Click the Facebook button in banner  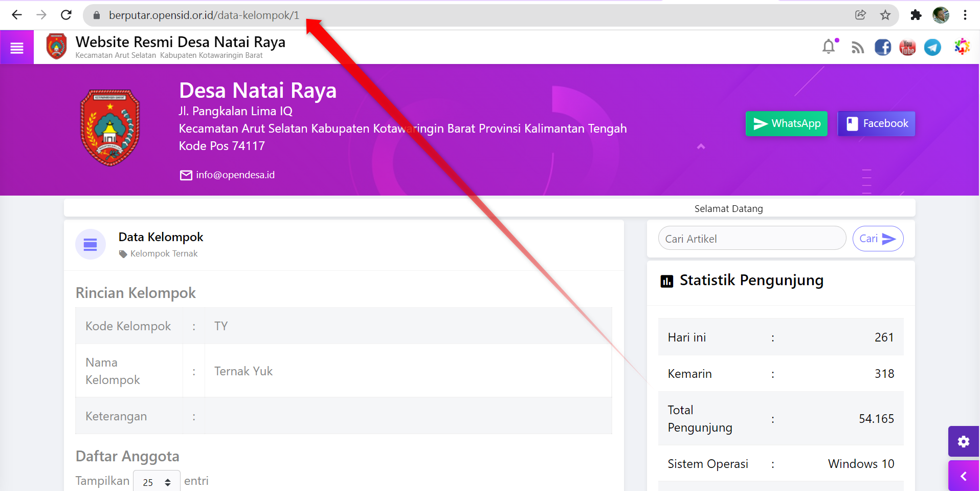[x=877, y=123]
